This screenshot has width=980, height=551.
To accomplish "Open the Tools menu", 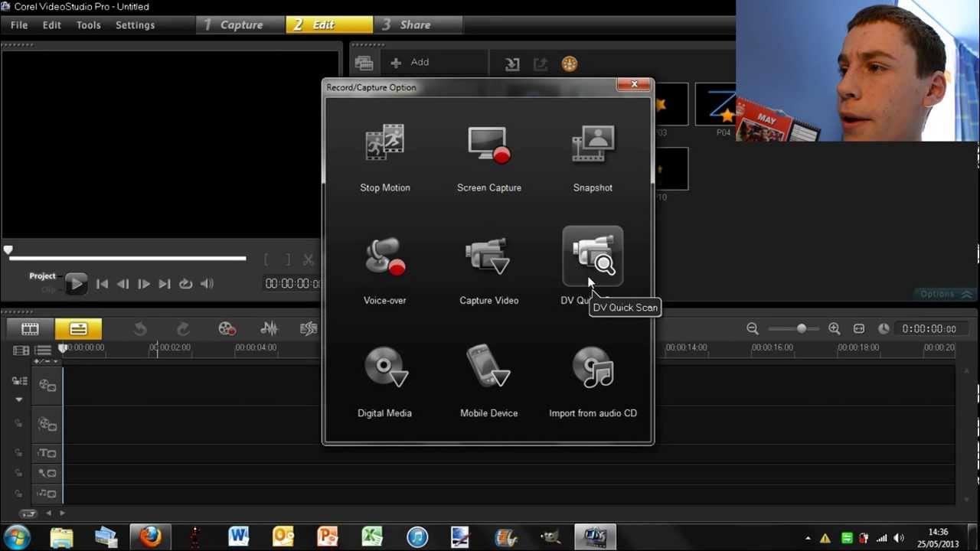I will click(x=89, y=25).
